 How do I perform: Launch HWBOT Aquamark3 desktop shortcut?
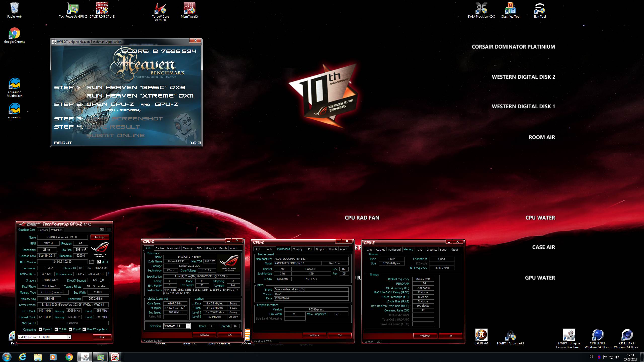click(x=510, y=337)
